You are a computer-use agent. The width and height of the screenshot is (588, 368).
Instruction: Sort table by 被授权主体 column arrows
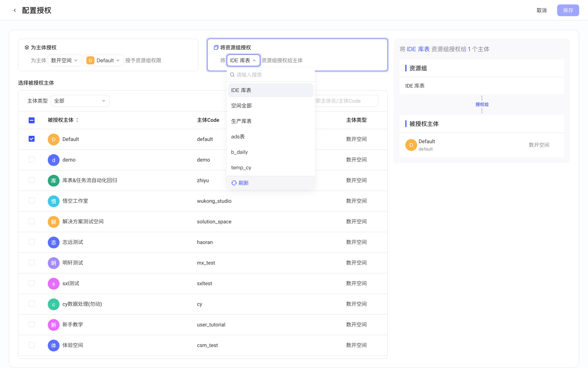click(x=77, y=120)
